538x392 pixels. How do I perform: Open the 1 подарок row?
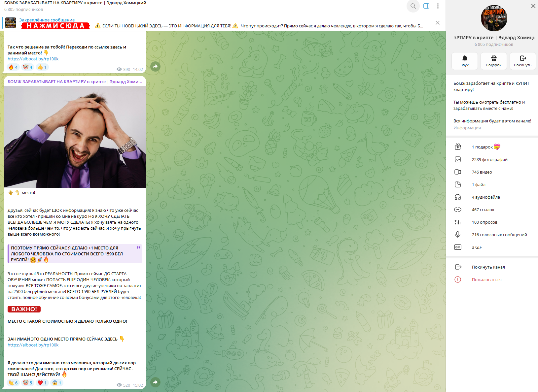click(x=492, y=147)
